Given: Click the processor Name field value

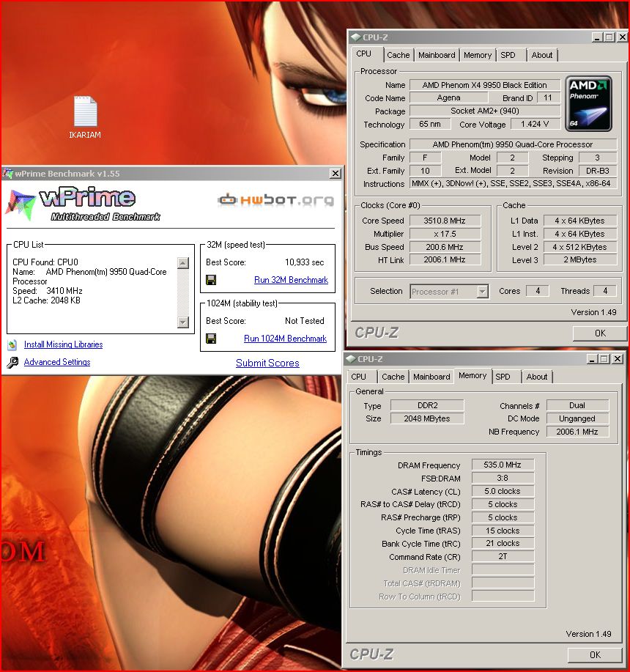Looking at the screenshot, I should coord(485,85).
